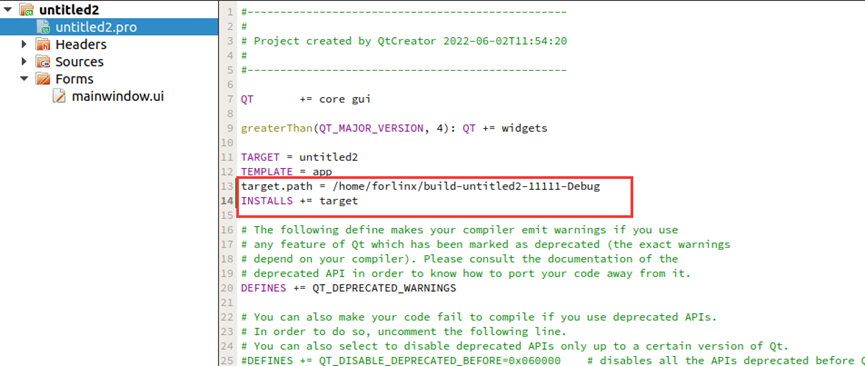Click 'DEFINES += QT_DEPRECATED_WARNINGS' line
This screenshot has height=366, width=865.
(x=348, y=288)
